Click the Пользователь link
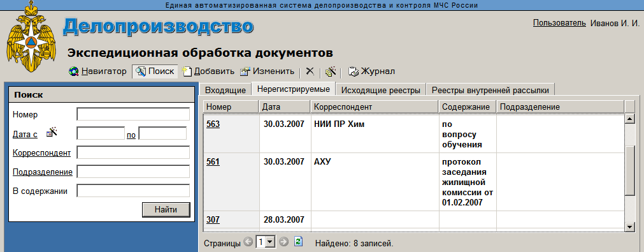The height and width of the screenshot is (252, 644). click(559, 23)
